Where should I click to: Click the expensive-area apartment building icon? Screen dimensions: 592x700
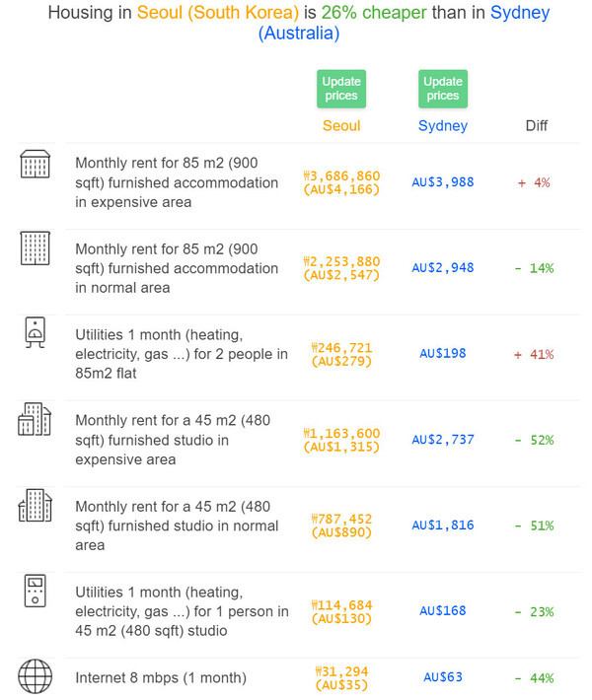point(35,164)
